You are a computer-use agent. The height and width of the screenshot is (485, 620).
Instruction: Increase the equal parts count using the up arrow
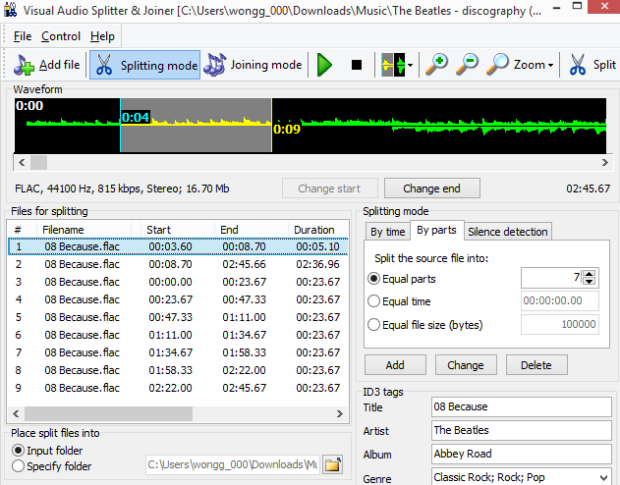coord(589,273)
